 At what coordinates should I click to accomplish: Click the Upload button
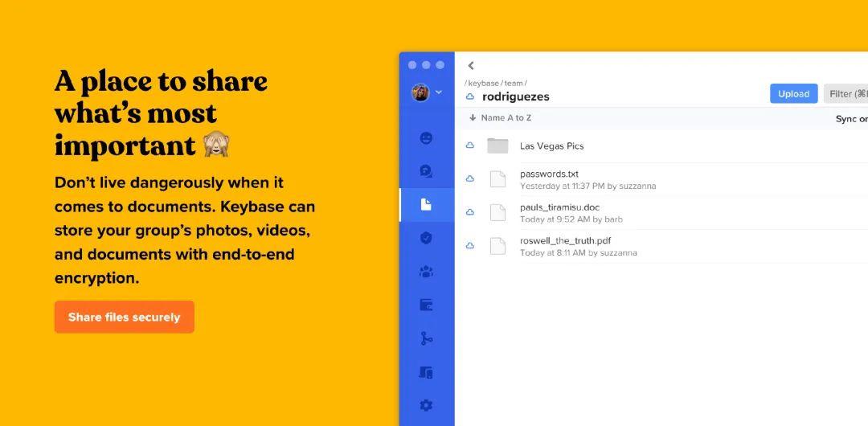[x=794, y=93]
